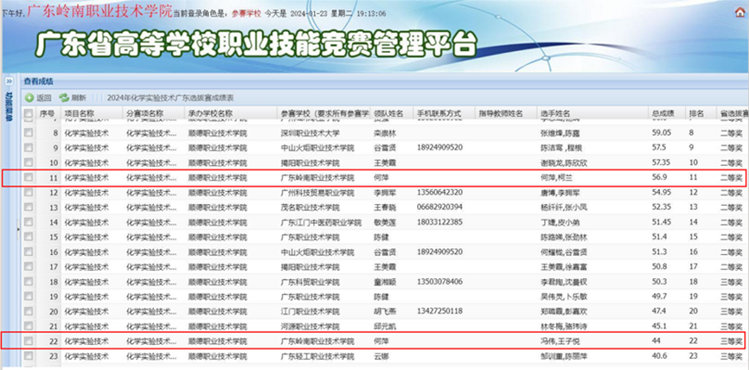Click the 2024年化学实验技术广东选拔赛成绩表 title
Viewport: 749px width, 370px height.
[171, 98]
